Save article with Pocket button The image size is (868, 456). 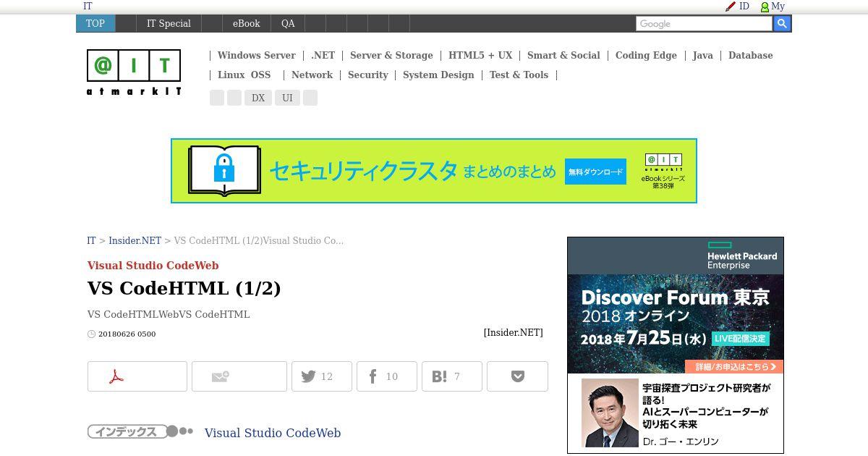pos(517,376)
